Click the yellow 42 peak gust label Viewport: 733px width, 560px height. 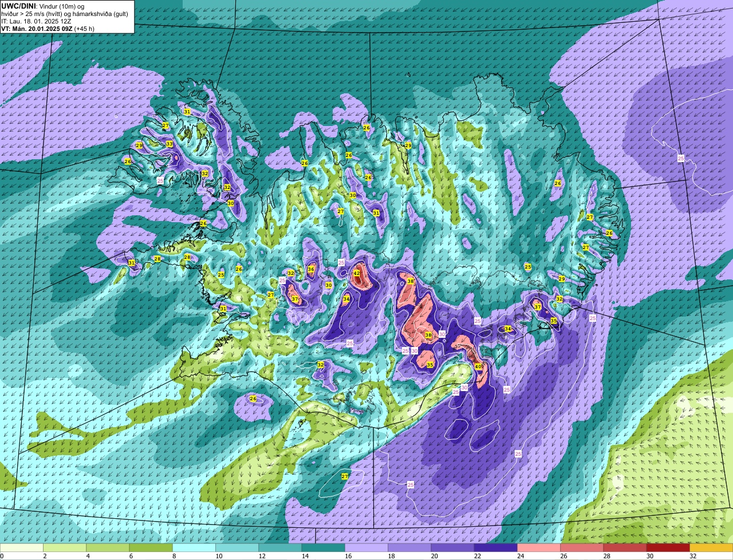point(357,273)
